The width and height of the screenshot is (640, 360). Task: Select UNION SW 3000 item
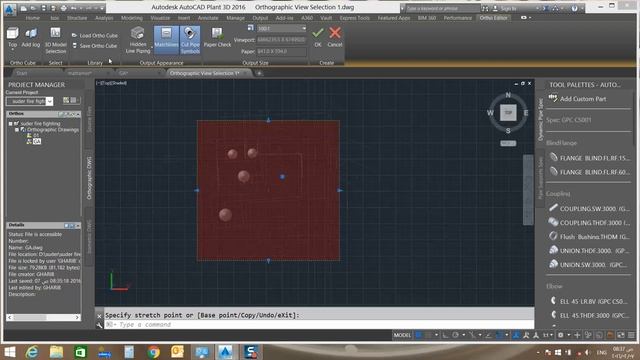coord(589,264)
